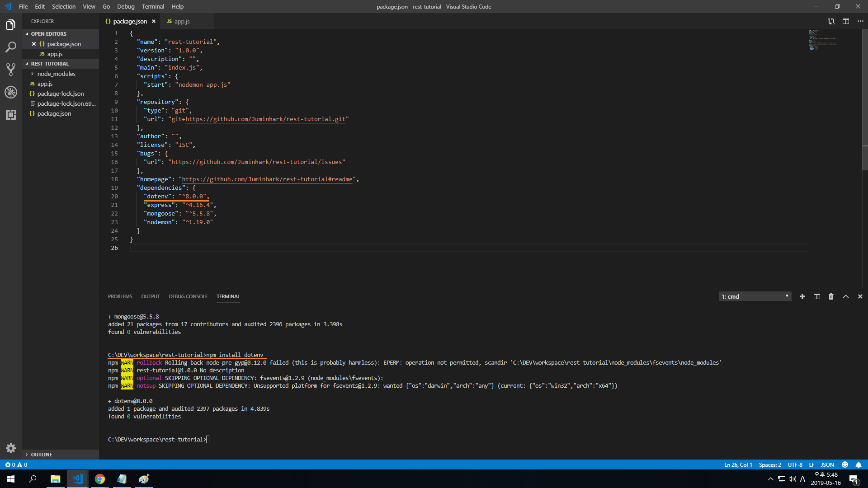The width and height of the screenshot is (868, 488).
Task: Open the Explorer view in activity bar
Action: (x=11, y=24)
